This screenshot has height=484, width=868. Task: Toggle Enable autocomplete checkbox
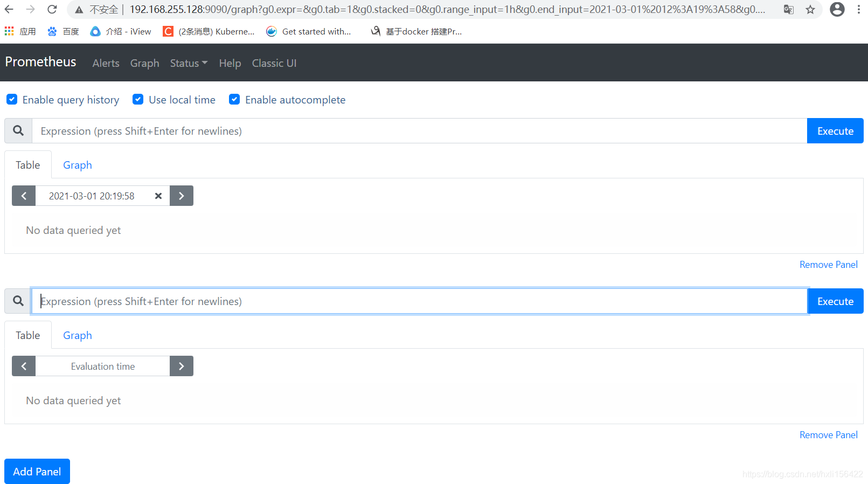click(234, 99)
